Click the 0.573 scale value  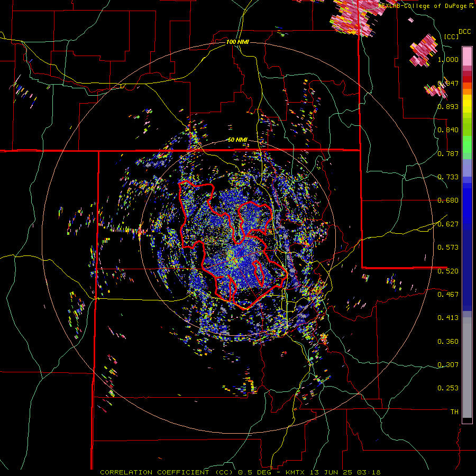click(x=448, y=248)
